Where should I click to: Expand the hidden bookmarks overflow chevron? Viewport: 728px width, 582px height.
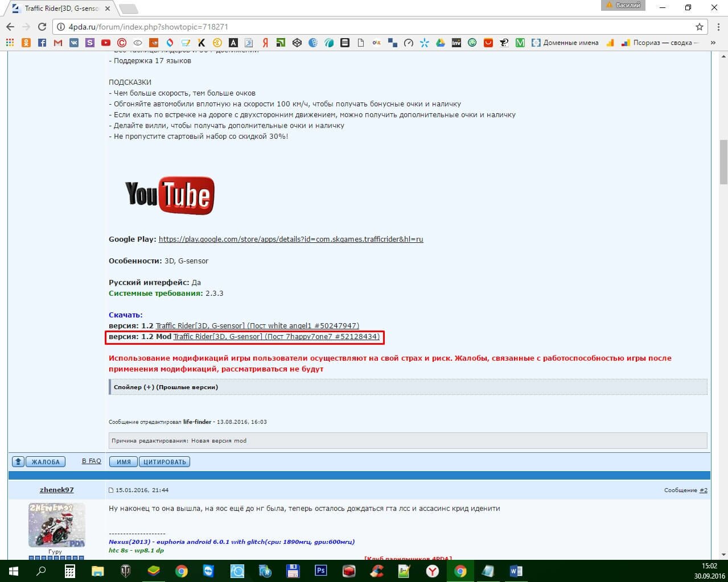click(x=713, y=43)
